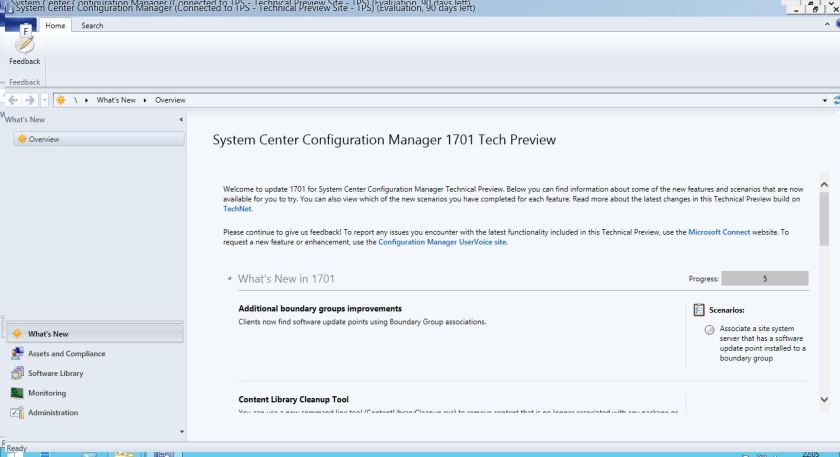
Task: Select the software update point scenario radio
Action: [709, 329]
